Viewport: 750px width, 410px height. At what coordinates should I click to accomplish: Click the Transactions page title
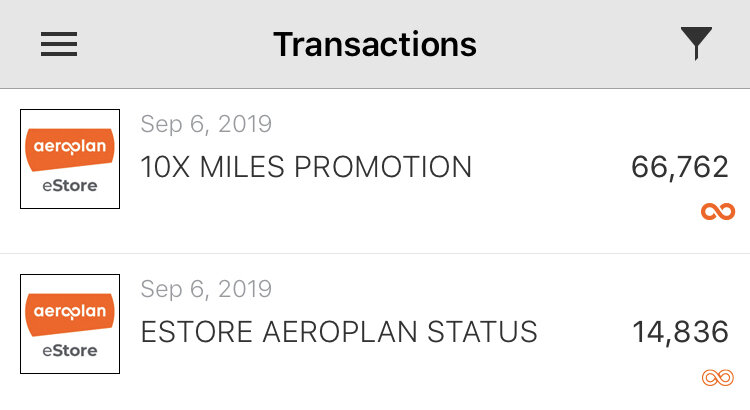pos(375,44)
